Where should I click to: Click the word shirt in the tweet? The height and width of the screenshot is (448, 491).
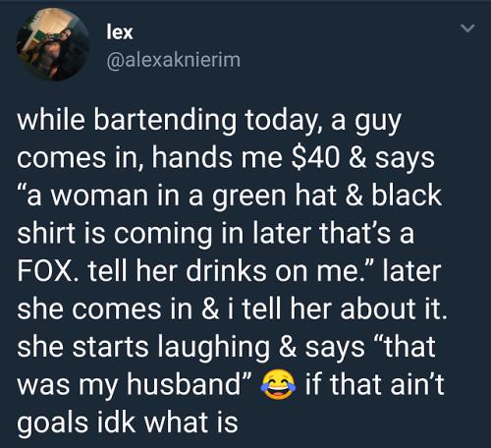coord(46,233)
